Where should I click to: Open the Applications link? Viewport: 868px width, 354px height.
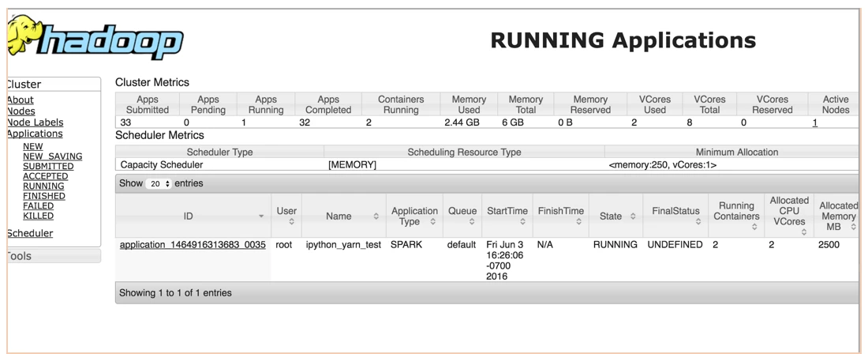tap(34, 134)
